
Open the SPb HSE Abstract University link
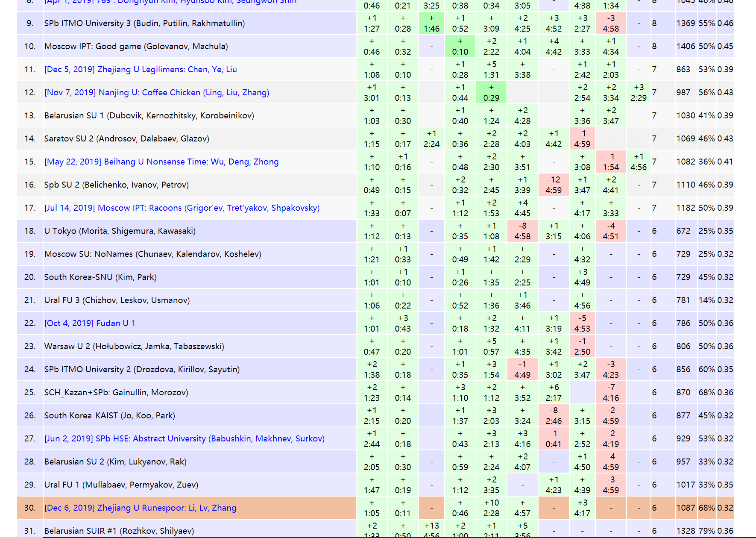tap(185, 439)
